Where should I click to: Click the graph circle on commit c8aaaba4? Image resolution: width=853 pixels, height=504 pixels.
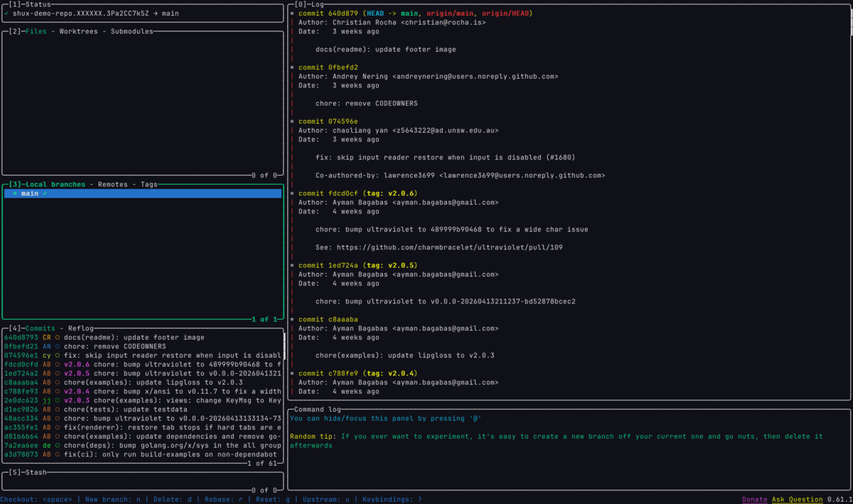tap(58, 382)
